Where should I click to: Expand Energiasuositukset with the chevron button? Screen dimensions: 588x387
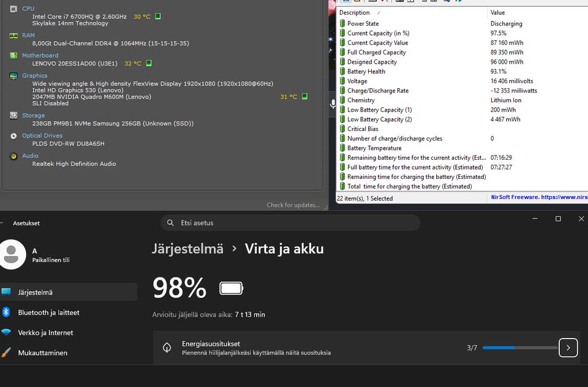[568, 348]
